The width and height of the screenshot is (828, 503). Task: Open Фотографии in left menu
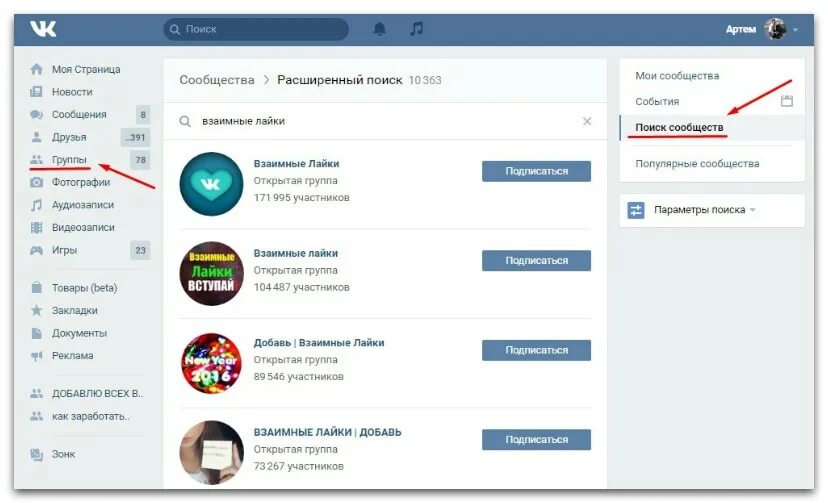[81, 182]
